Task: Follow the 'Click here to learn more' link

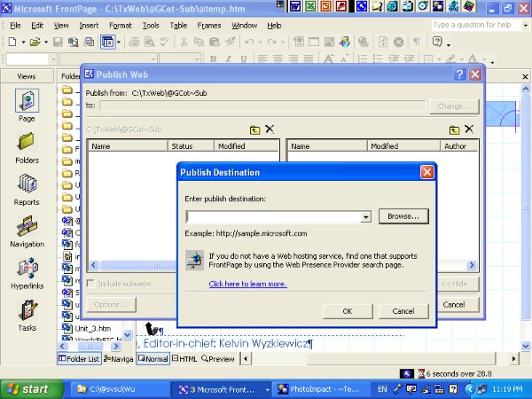Action: point(247,284)
